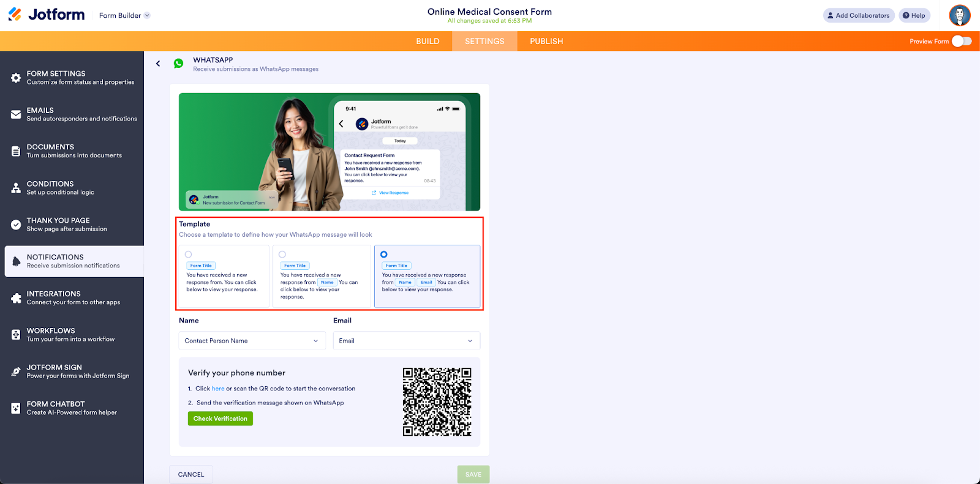Viewport: 980px width, 484px height.
Task: Click the Thank You Page checkmark icon
Action: pyautogui.click(x=16, y=225)
